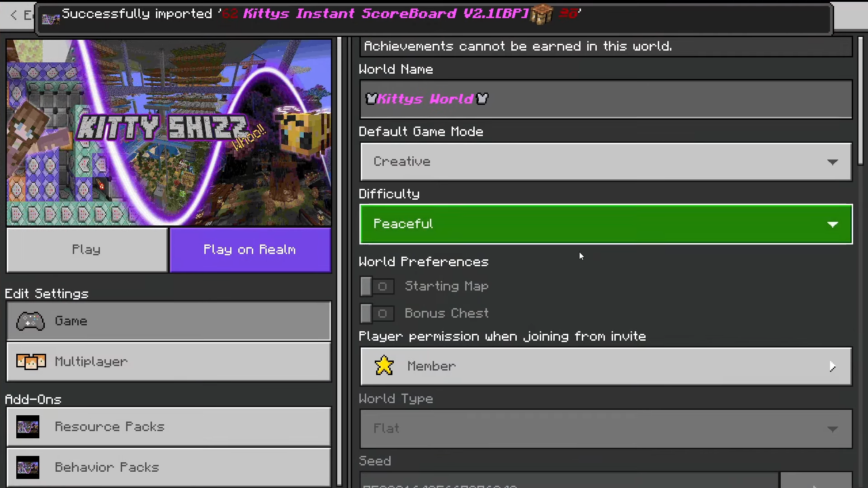Click the yellow star Member icon

coord(384,366)
